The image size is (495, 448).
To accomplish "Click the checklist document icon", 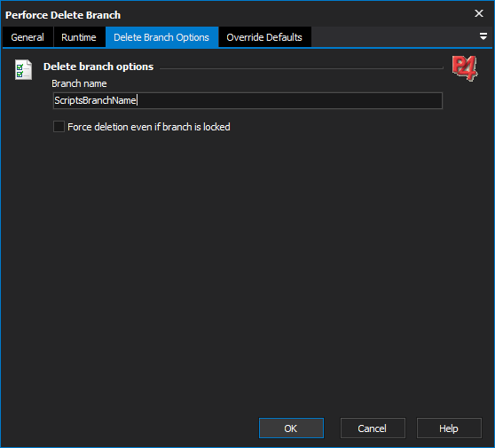I will tap(23, 69).
